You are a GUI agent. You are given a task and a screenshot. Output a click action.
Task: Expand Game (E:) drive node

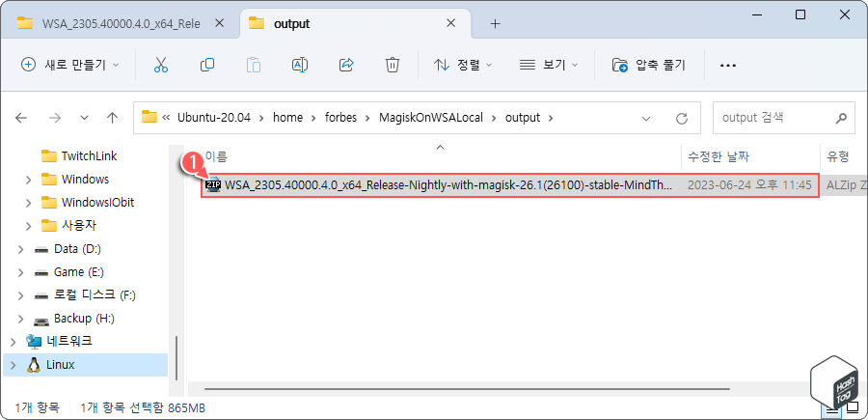point(21,272)
